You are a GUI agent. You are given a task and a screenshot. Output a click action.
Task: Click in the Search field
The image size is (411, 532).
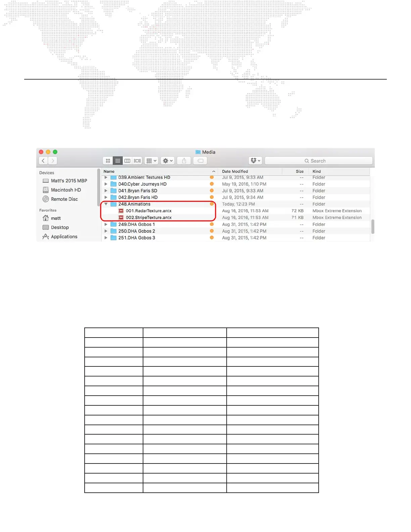tap(319, 161)
